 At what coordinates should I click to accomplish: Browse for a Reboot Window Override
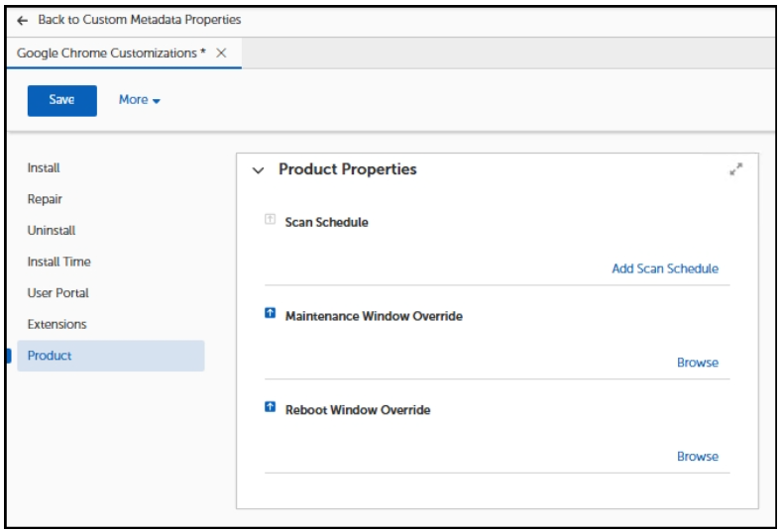coord(697,457)
